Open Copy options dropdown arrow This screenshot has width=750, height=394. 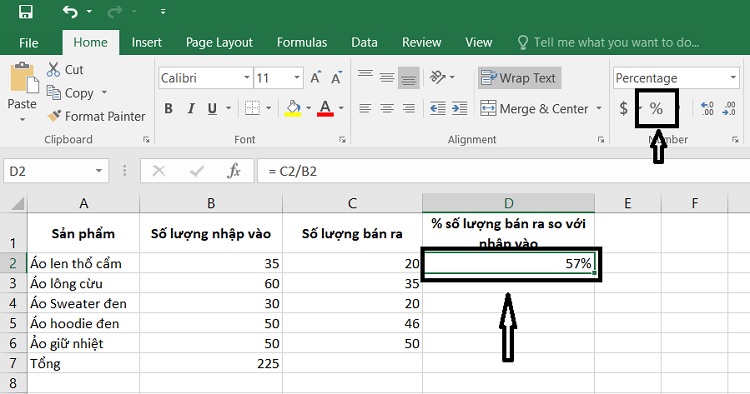[x=104, y=92]
